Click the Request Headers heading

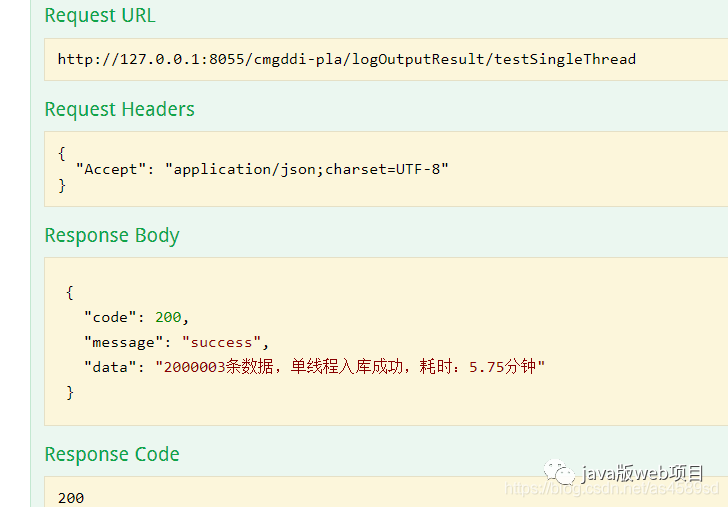coord(119,110)
